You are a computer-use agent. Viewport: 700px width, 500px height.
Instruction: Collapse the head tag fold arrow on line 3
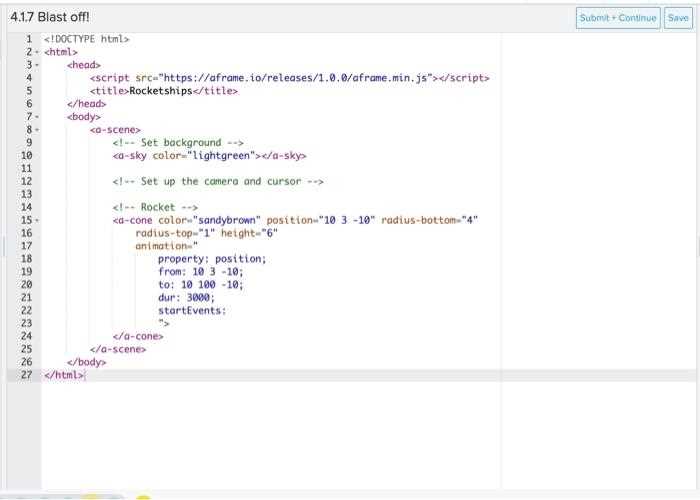coord(37,65)
